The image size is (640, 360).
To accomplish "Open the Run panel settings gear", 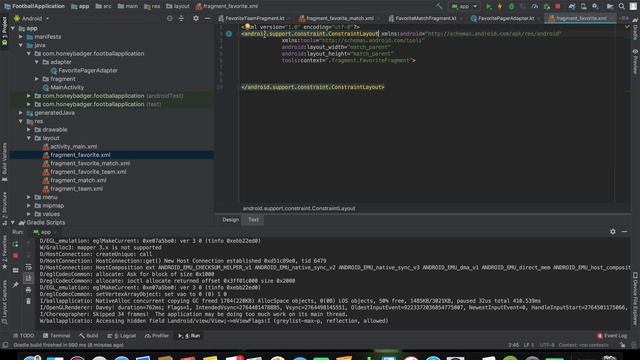I will pyautogui.click(x=613, y=231).
